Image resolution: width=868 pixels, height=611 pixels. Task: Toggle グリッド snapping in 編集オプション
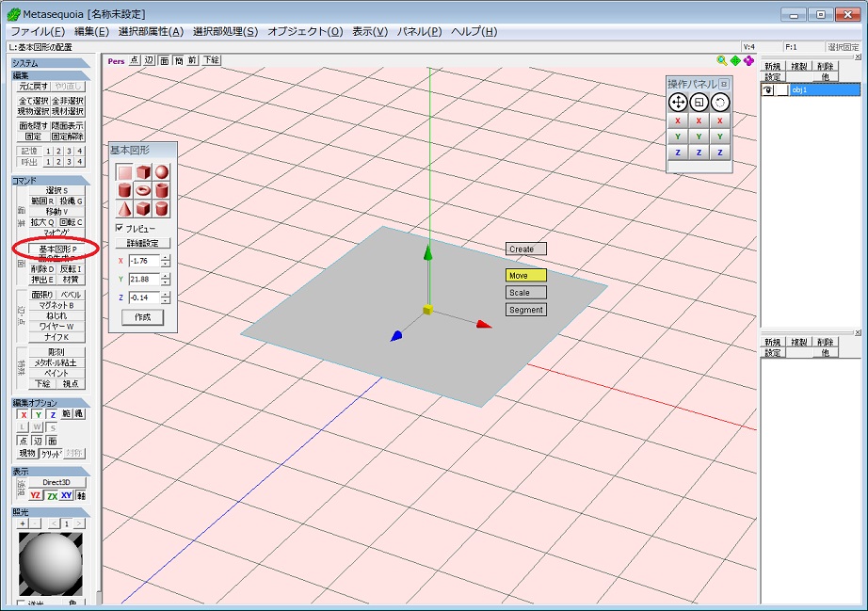click(x=52, y=453)
